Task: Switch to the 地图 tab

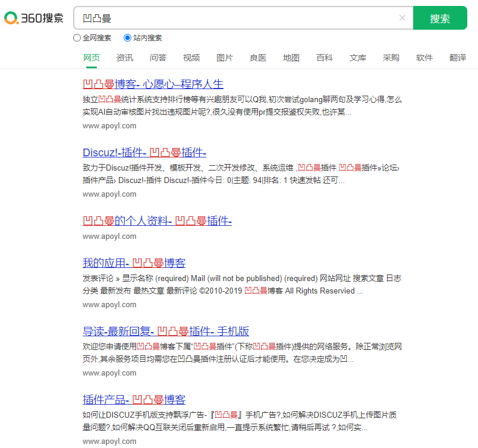Action: pyautogui.click(x=291, y=58)
